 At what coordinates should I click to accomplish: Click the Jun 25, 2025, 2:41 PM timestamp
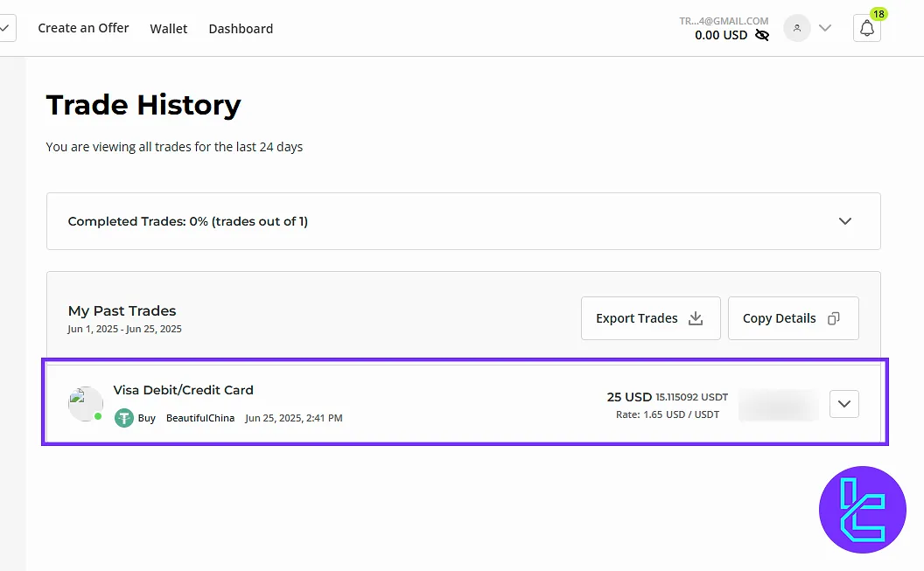pyautogui.click(x=293, y=418)
